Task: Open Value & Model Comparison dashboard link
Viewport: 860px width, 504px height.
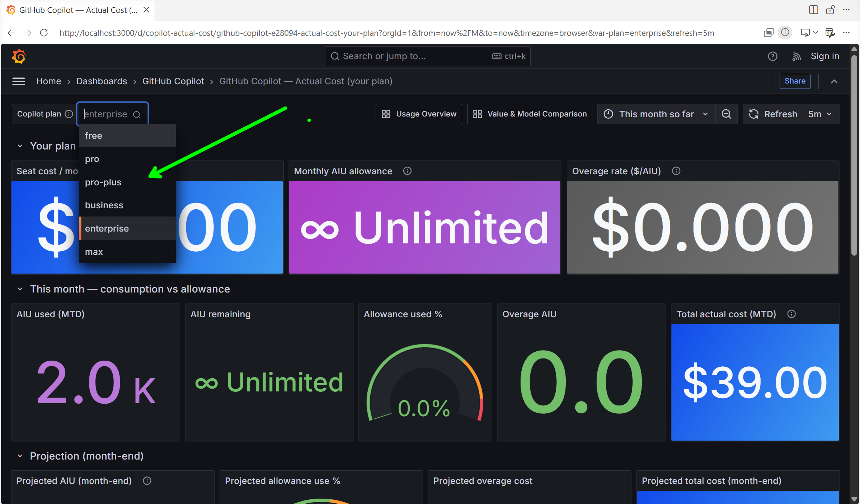Action: coord(530,114)
